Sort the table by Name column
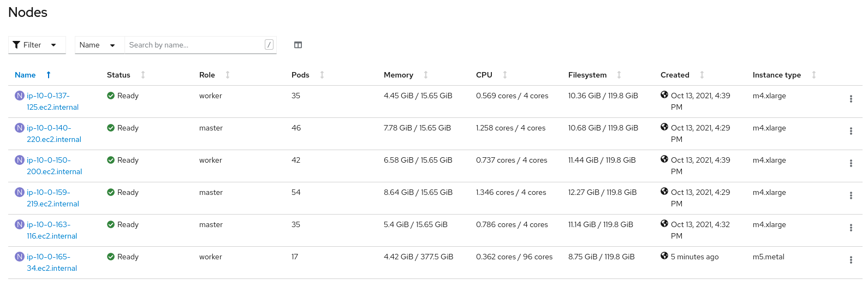Image resolution: width=868 pixels, height=291 pixels. (x=26, y=75)
